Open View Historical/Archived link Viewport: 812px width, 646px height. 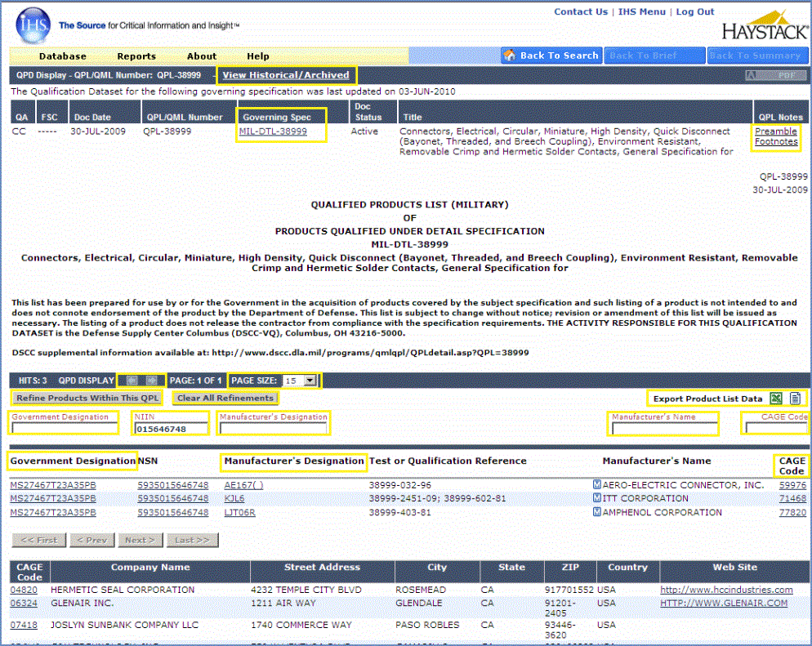286,75
